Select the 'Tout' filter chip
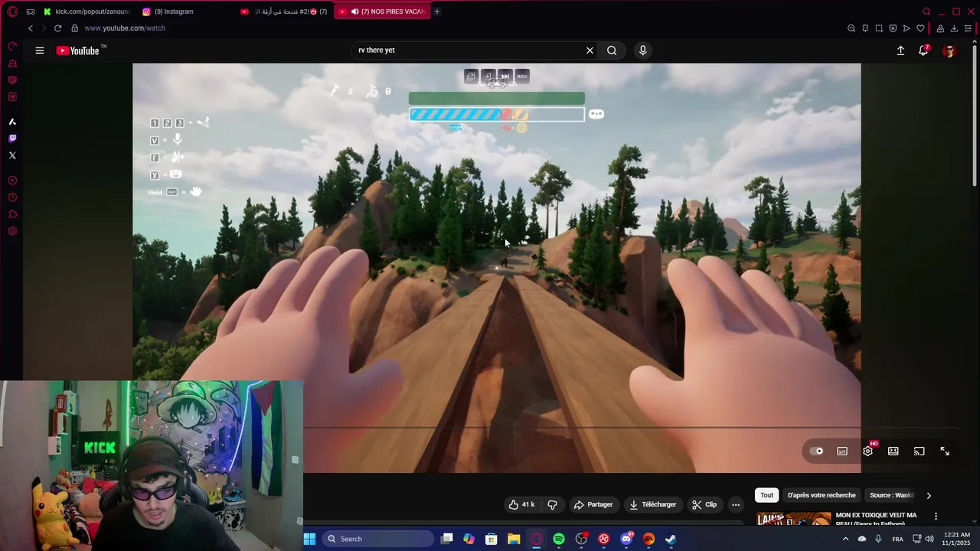Image resolution: width=980 pixels, height=551 pixels. [x=766, y=495]
